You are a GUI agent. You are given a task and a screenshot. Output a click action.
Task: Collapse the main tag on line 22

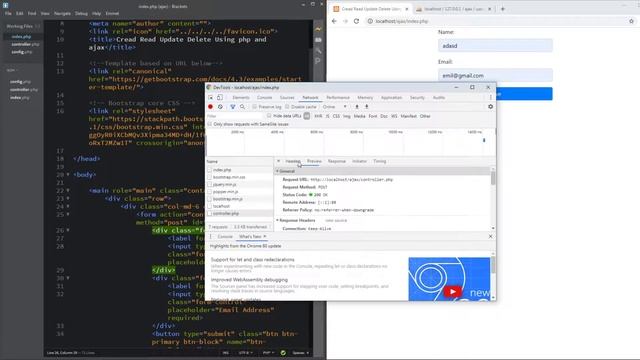(x=68, y=190)
